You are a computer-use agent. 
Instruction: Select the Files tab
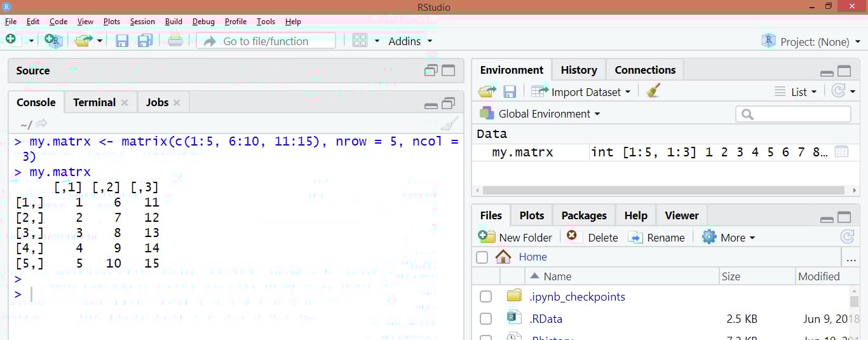pyautogui.click(x=491, y=215)
